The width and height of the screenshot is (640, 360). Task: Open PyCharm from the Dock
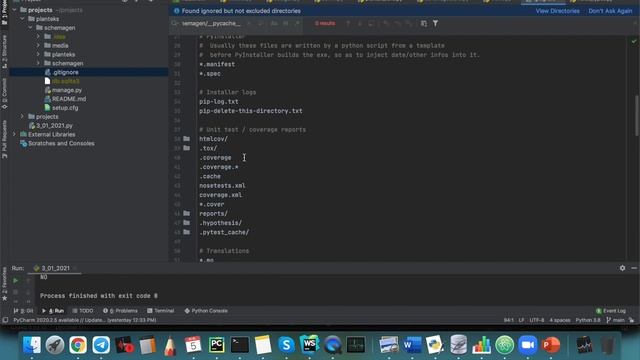pyautogui.click(x=216, y=345)
